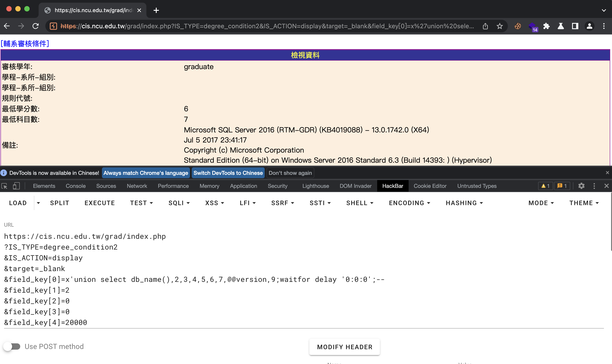Switch to the Performance tab
Image resolution: width=612 pixels, height=364 pixels.
(173, 186)
